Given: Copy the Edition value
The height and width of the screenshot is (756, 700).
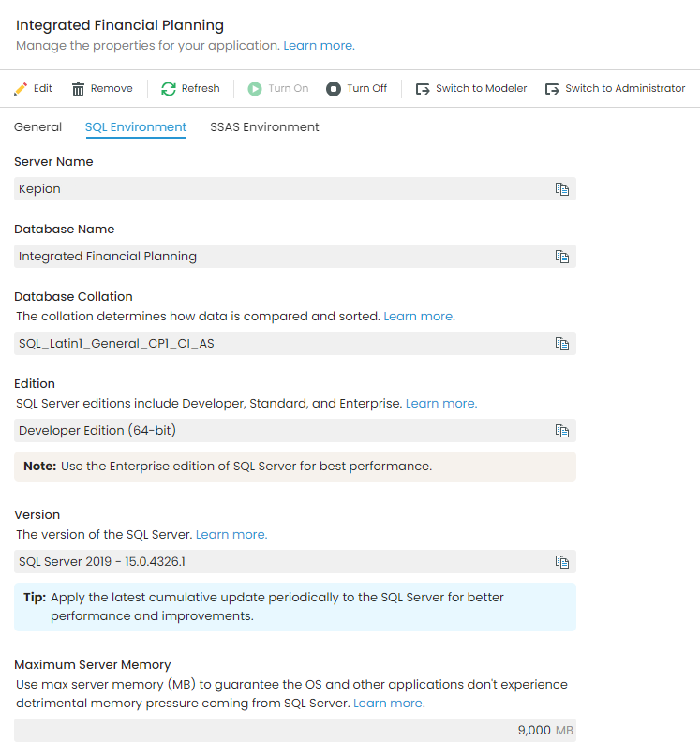Looking at the screenshot, I should coord(562,430).
